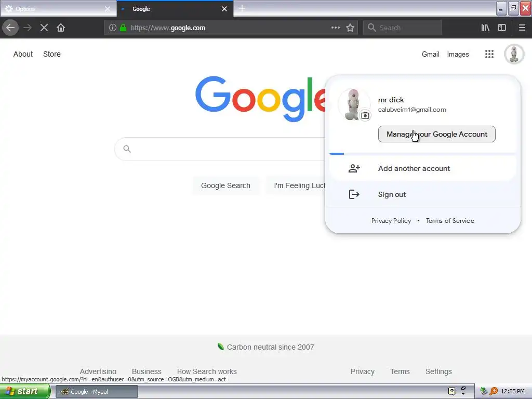Open the About link
This screenshot has height=399, width=532.
pyautogui.click(x=23, y=54)
